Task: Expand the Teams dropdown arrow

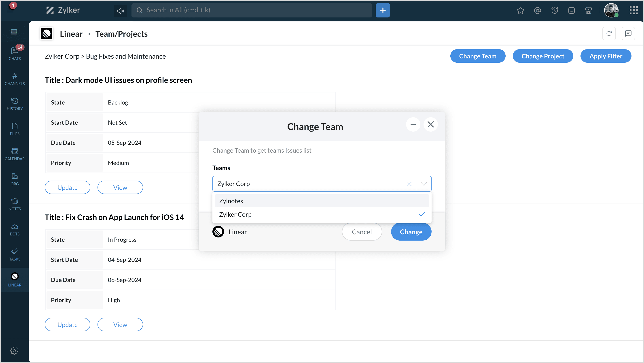Action: (x=424, y=184)
